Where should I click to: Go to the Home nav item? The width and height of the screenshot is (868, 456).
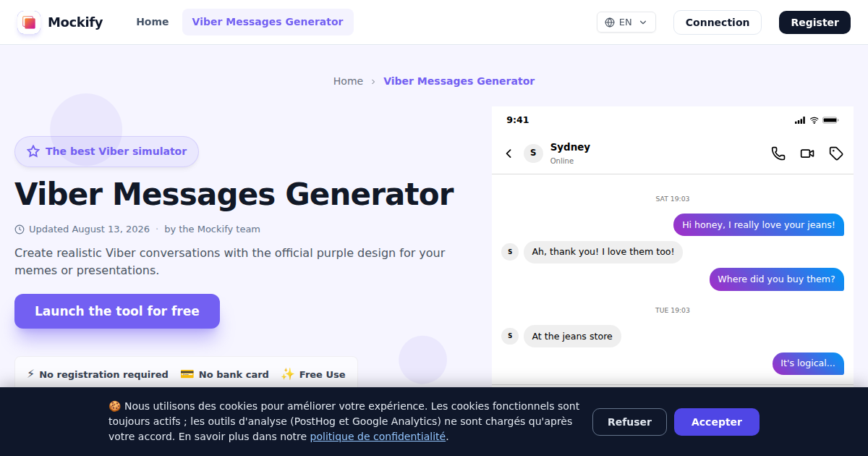[153, 22]
